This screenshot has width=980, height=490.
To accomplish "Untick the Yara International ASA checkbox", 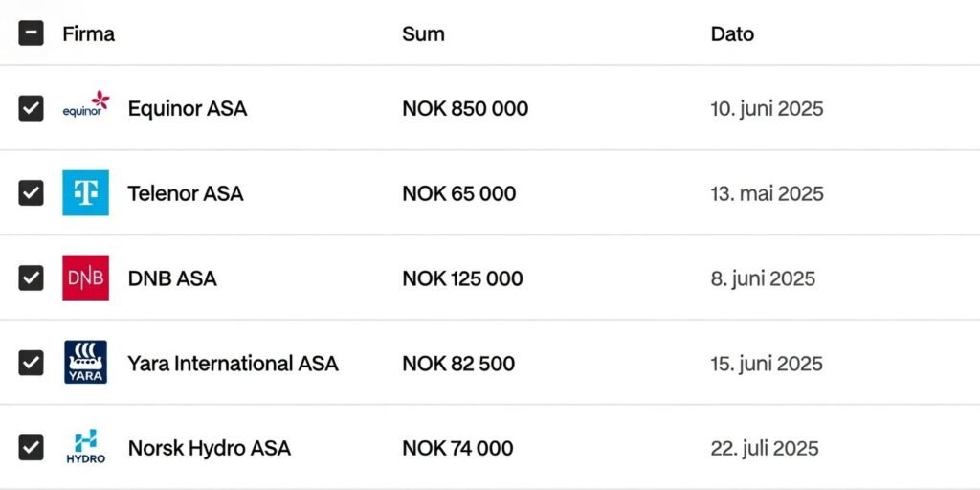I will point(31,363).
